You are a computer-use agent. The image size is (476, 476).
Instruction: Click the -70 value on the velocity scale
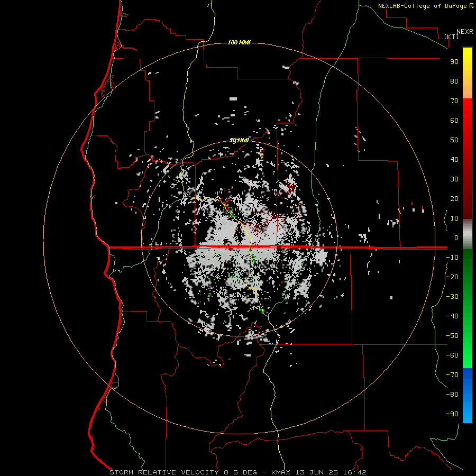[452, 374]
